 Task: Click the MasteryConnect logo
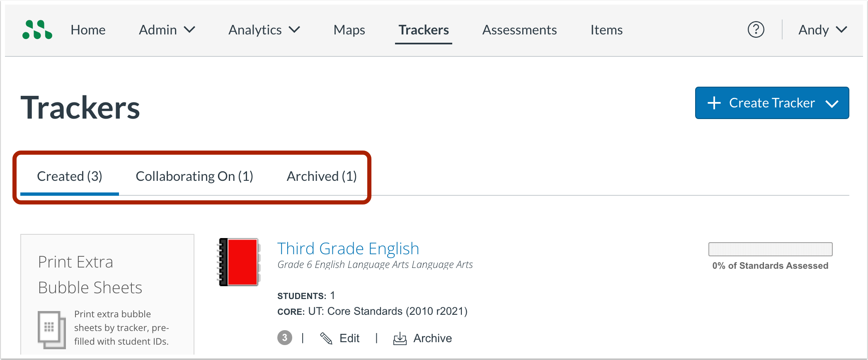point(36,29)
